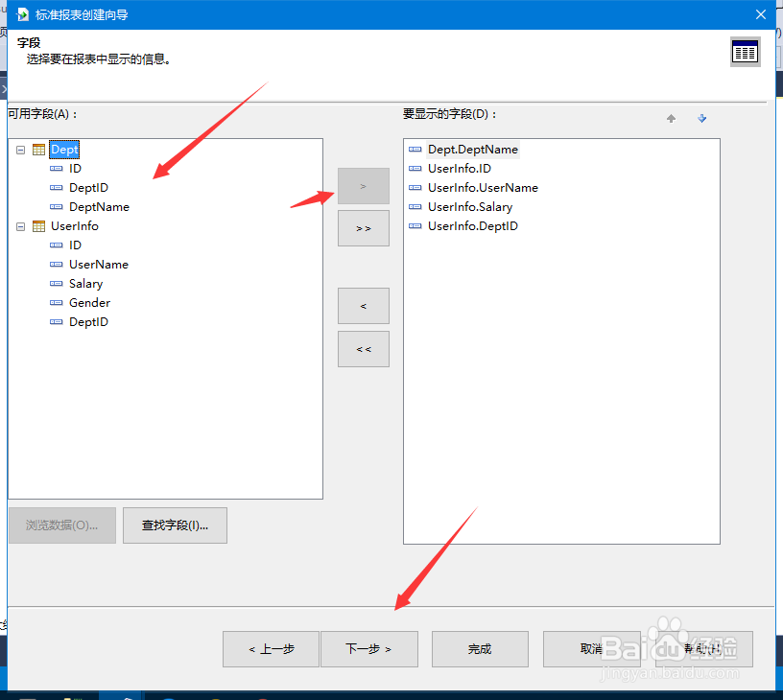Viewport: 783px width, 700px height.
Task: Select UserInfo.DeptID in the display list
Action: (x=474, y=225)
